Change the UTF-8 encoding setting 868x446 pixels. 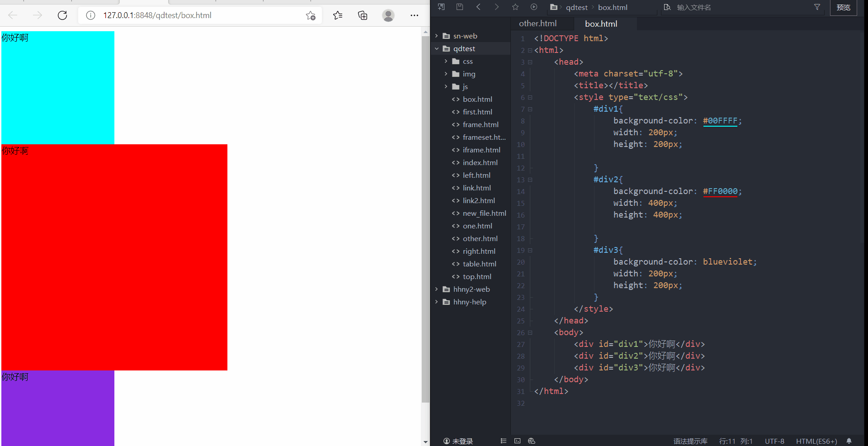coord(774,441)
